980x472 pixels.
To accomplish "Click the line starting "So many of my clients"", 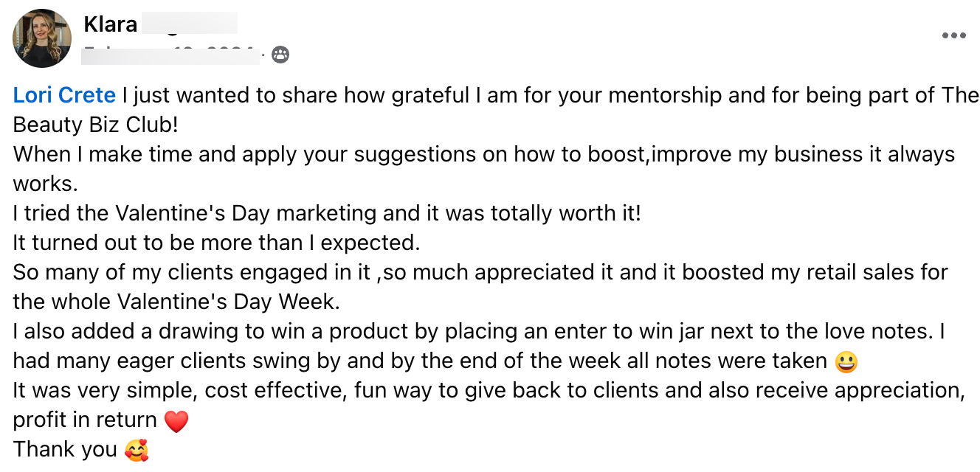I will pyautogui.click(x=480, y=272).
